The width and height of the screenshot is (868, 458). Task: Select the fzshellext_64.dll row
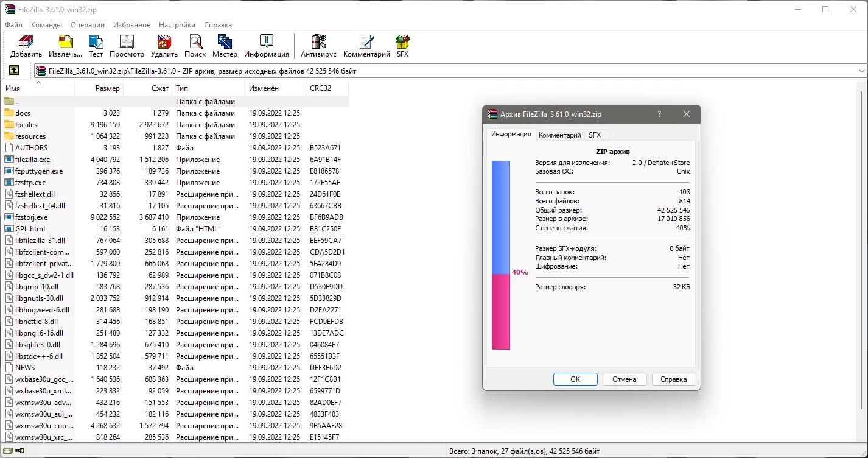[x=175, y=205]
